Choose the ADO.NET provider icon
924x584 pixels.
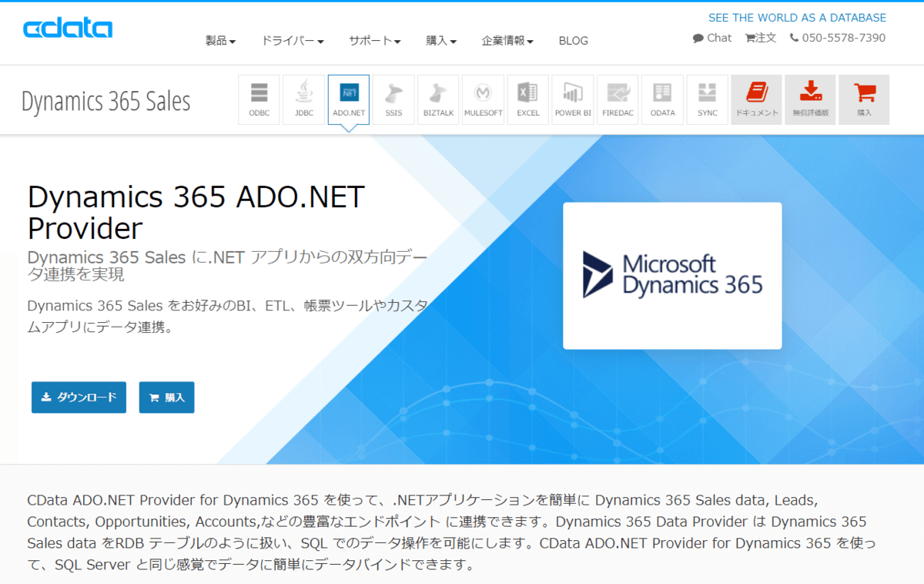[x=349, y=99]
